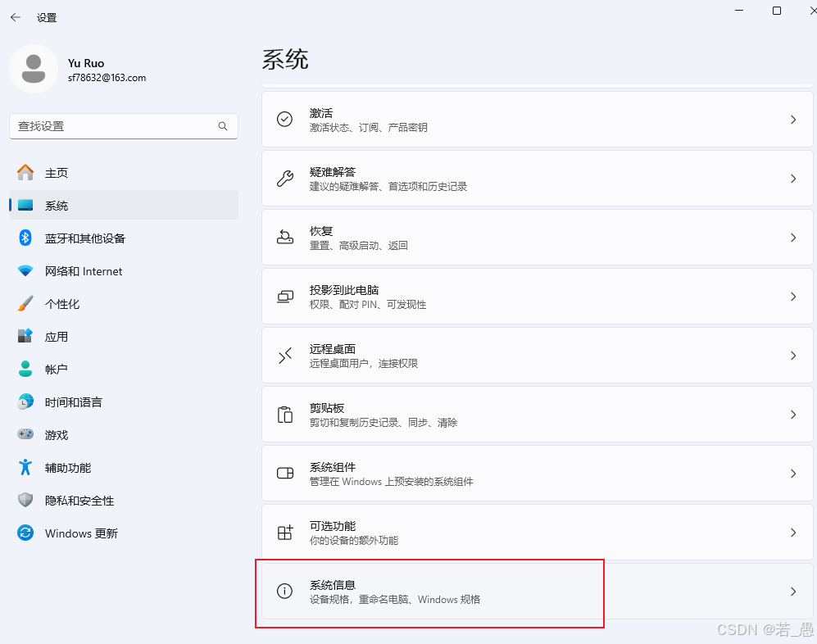Expand the 系统组件 row chevron

coord(793,474)
